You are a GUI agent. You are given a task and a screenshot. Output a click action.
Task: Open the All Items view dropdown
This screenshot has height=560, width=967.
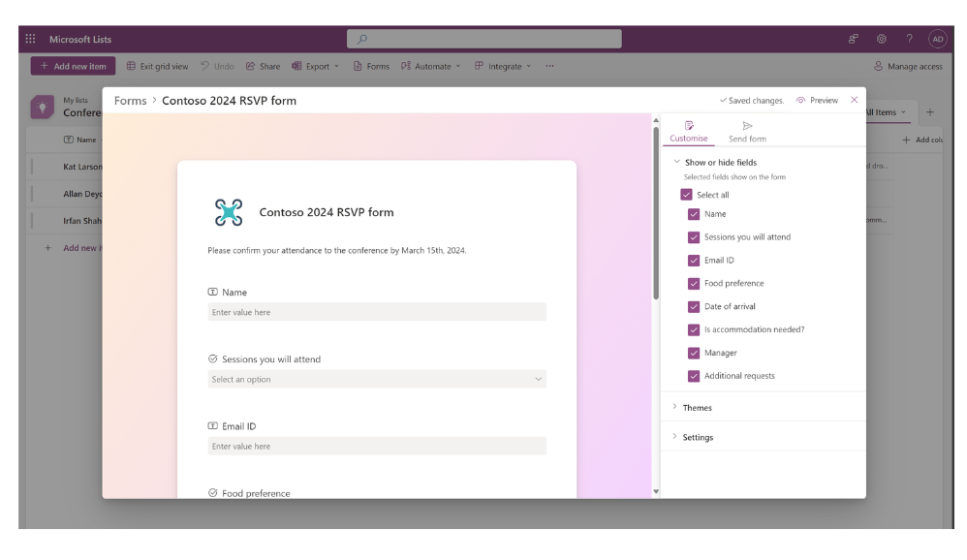point(887,112)
